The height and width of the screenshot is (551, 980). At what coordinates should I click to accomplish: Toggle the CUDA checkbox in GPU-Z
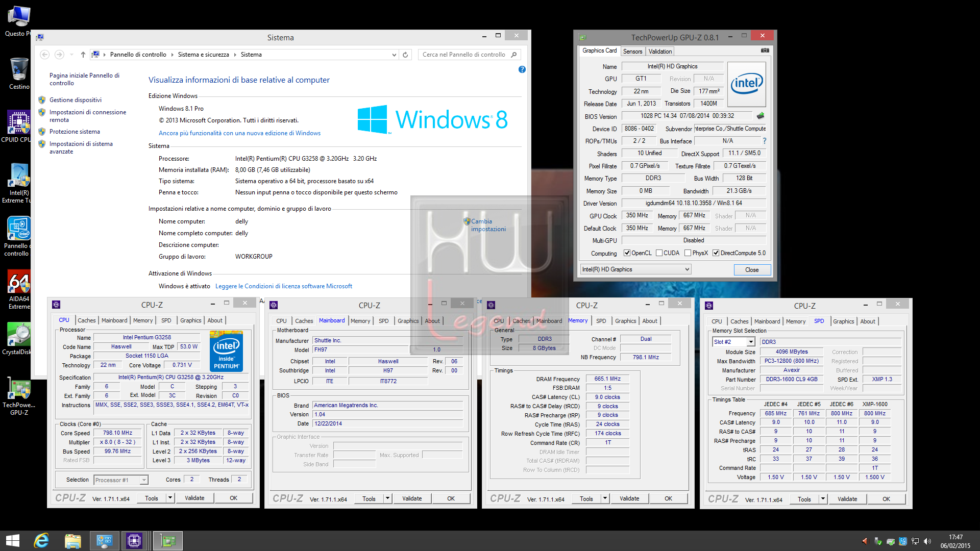659,253
